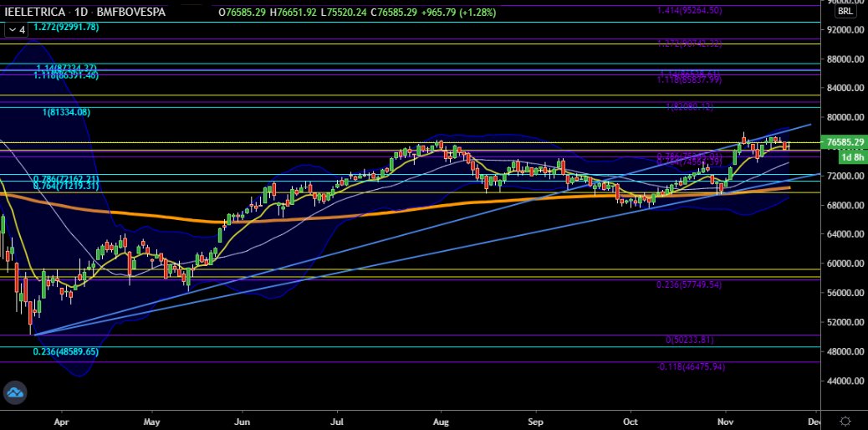Click the change value +965.79 (+1.28%)

(458, 12)
